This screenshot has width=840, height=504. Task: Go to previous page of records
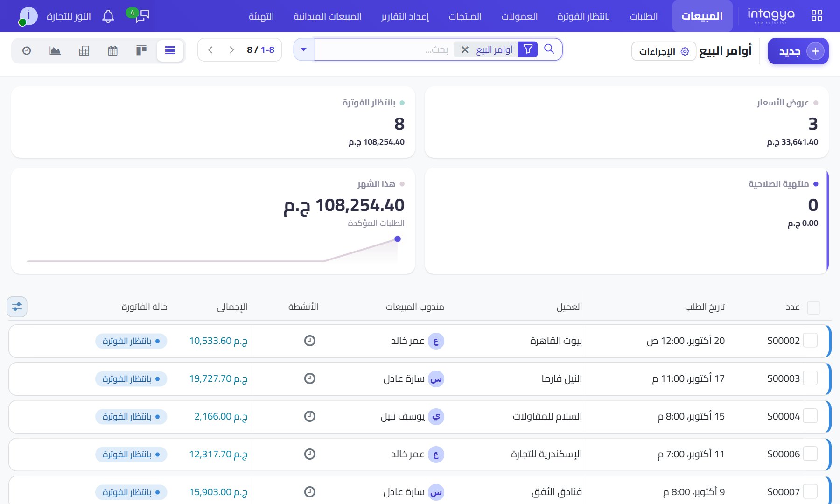210,50
